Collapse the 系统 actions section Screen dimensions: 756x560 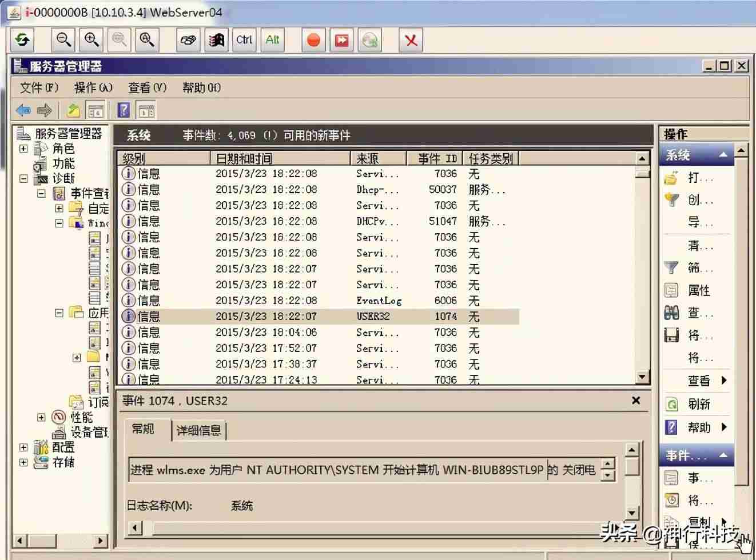point(723,155)
